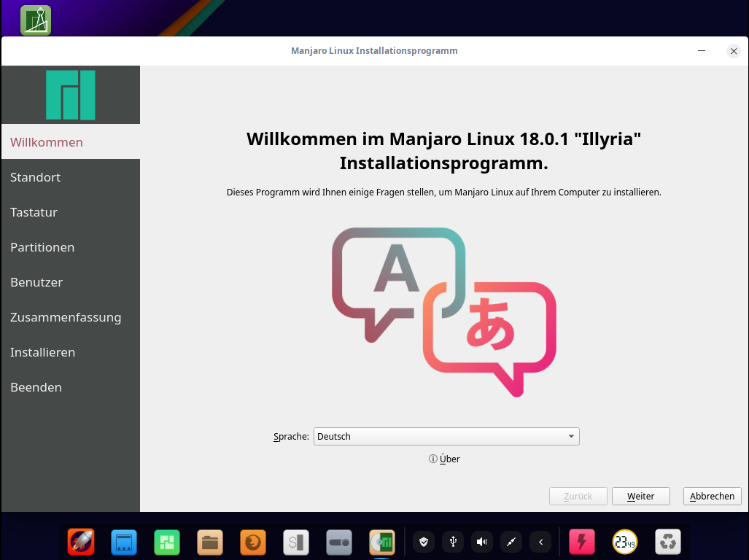Click the Abbrechen button

[x=712, y=496]
